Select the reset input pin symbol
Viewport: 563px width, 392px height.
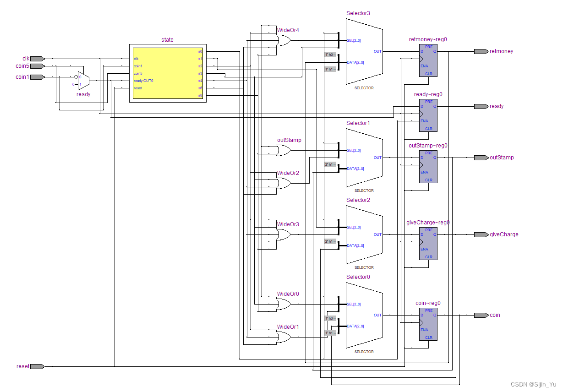click(38, 366)
